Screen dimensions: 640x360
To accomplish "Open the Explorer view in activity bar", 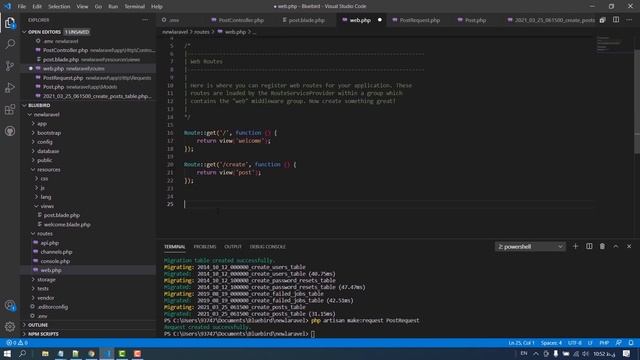I will tap(10, 23).
